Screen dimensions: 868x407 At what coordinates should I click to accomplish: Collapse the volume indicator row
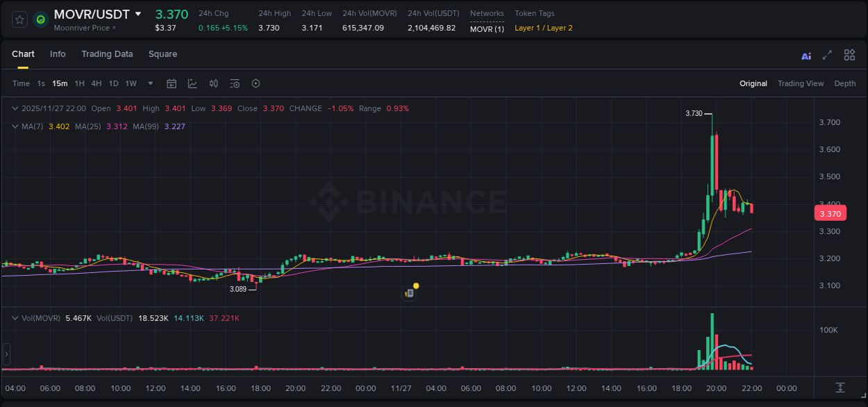tap(14, 317)
